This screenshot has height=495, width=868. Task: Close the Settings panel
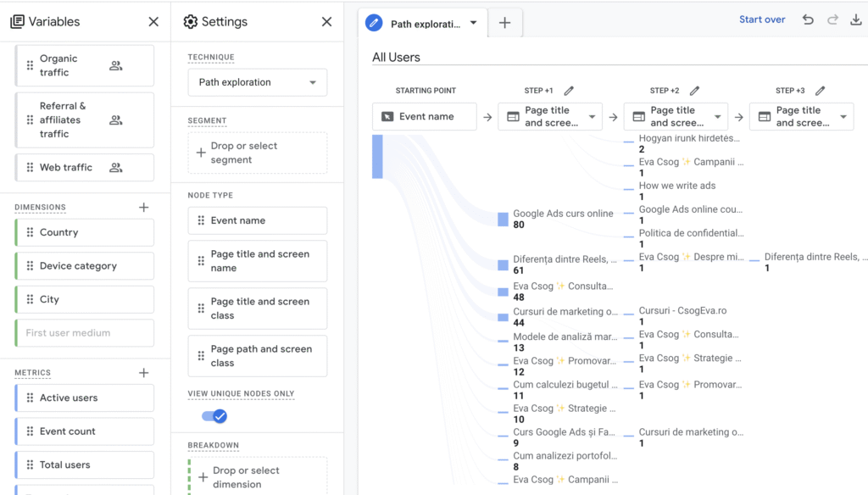(326, 22)
